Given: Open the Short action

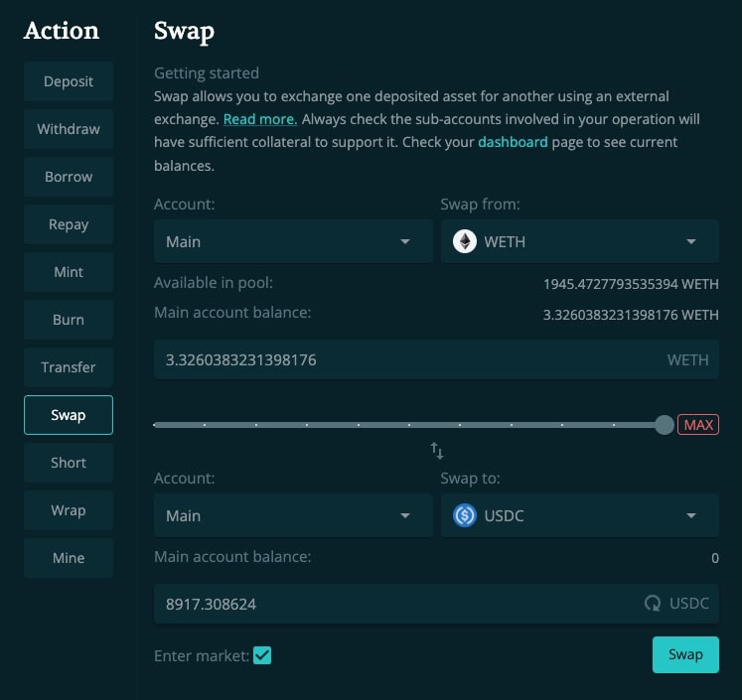Looking at the screenshot, I should (x=69, y=463).
